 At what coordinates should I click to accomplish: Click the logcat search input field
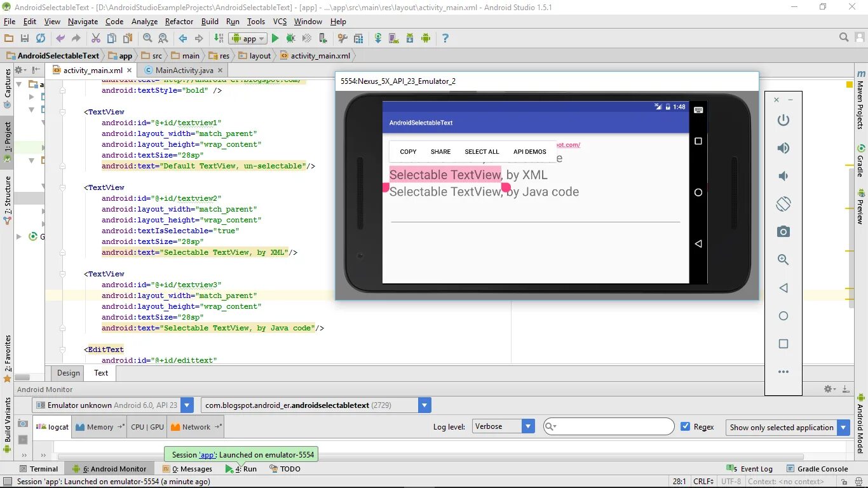pyautogui.click(x=609, y=426)
